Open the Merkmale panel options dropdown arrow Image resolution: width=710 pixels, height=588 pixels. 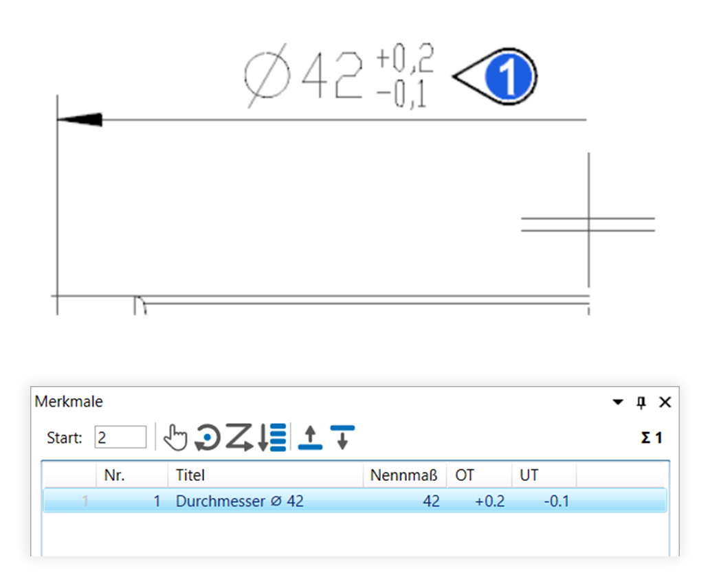point(618,403)
